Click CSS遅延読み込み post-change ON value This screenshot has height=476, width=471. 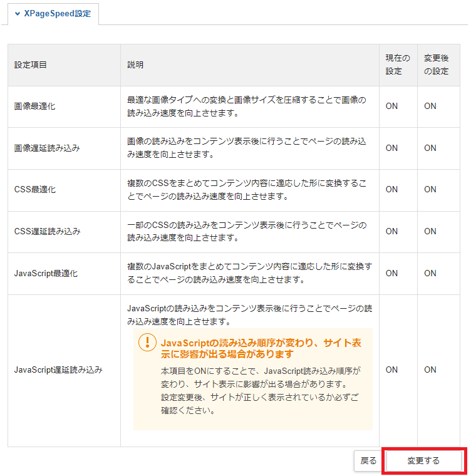[x=430, y=231]
